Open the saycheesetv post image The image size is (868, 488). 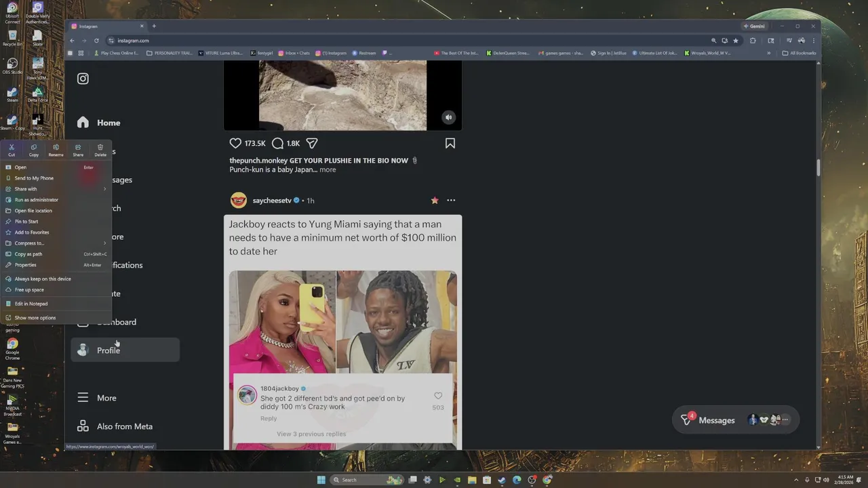(x=342, y=332)
